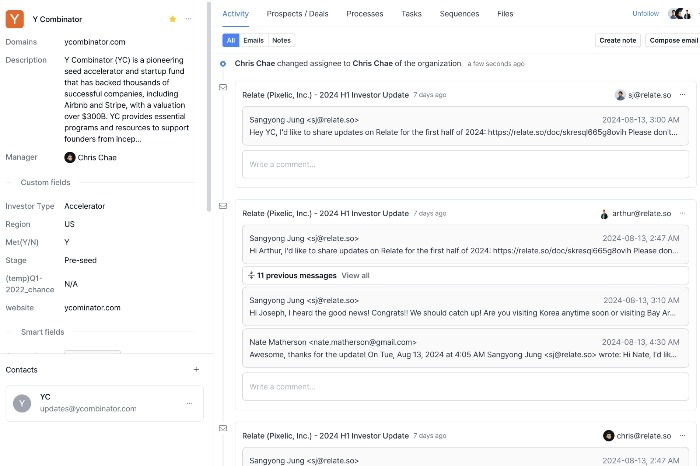This screenshot has height=466, width=700.
Task: Click the Manager name Chris Chae
Action: click(97, 158)
